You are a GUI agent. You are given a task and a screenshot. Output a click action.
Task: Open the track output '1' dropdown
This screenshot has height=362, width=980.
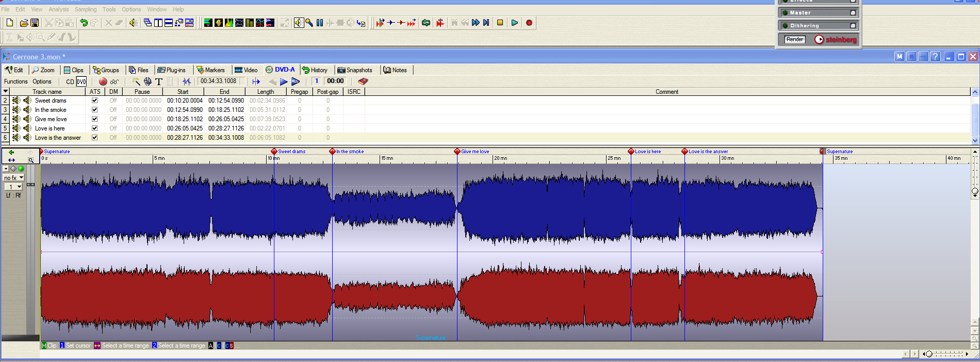[13, 187]
